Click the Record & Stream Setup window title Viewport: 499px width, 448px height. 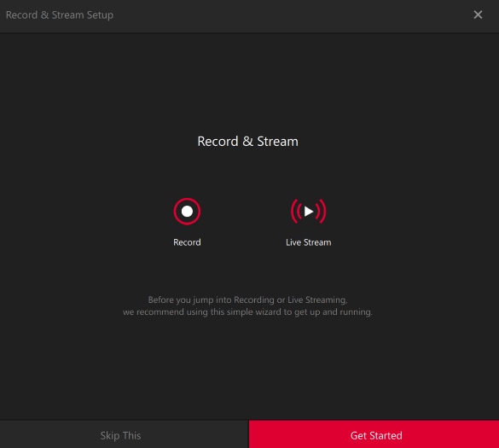(x=60, y=15)
